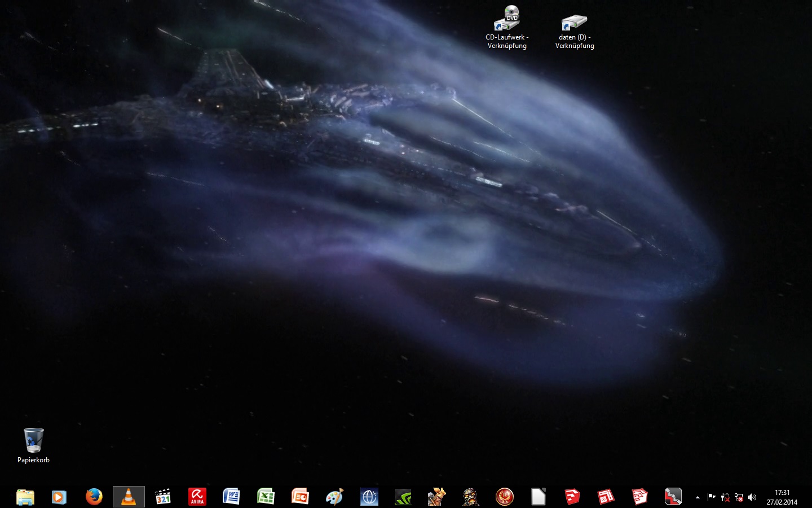Click the clock showing 17:31
Screen dimensions: 812x508
coord(782,497)
